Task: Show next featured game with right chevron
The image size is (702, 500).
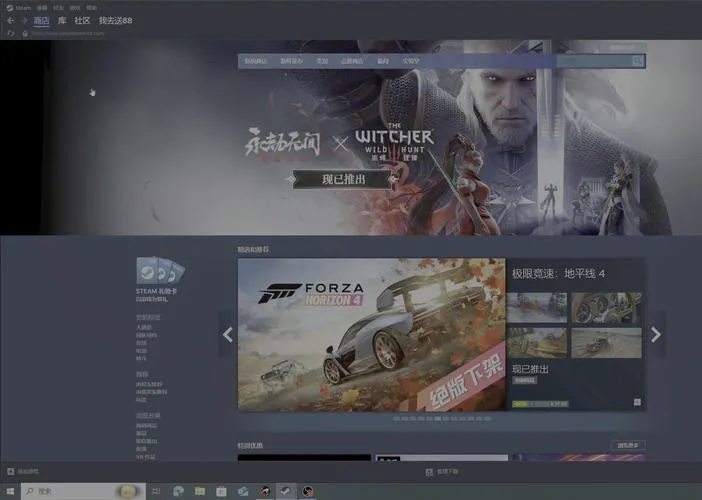Action: point(656,334)
